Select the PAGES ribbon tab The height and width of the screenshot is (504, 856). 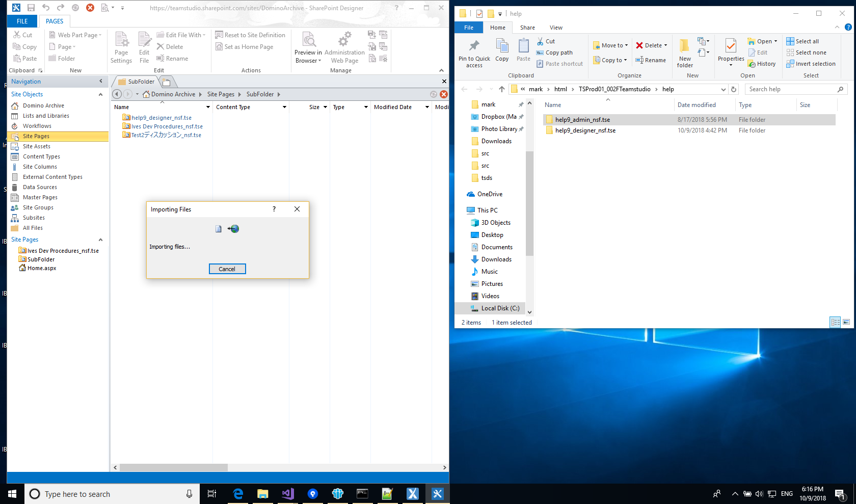pyautogui.click(x=55, y=21)
